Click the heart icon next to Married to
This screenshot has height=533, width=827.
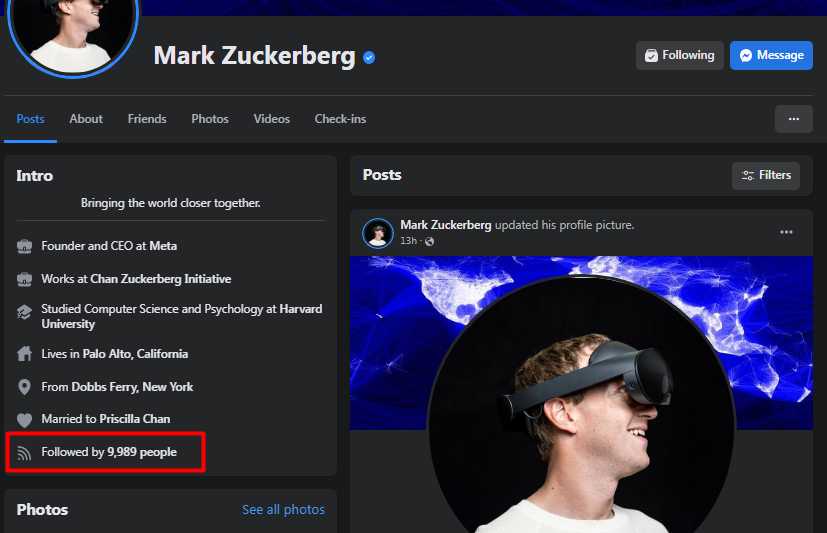click(25, 420)
